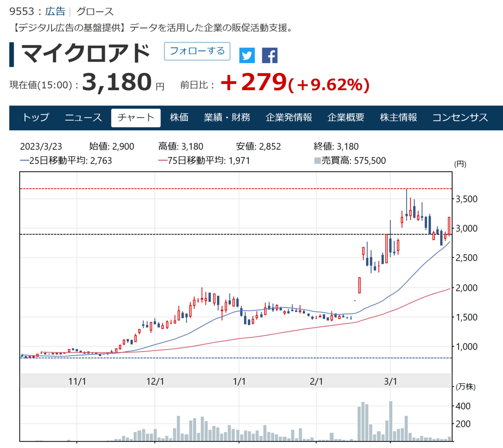Switch to the 株価 tab
Viewport: 503px width, 448px height.
(x=179, y=117)
